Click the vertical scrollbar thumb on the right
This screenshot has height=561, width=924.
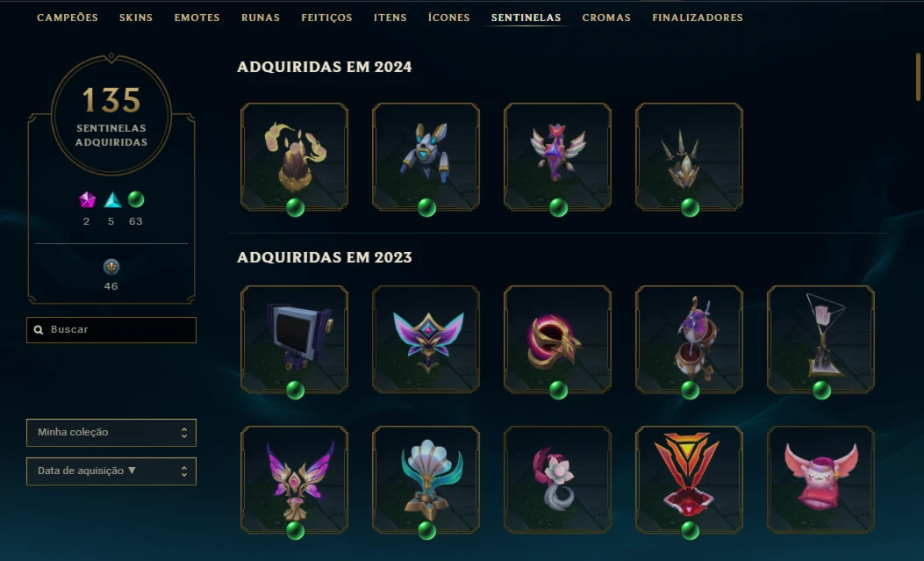click(x=918, y=76)
